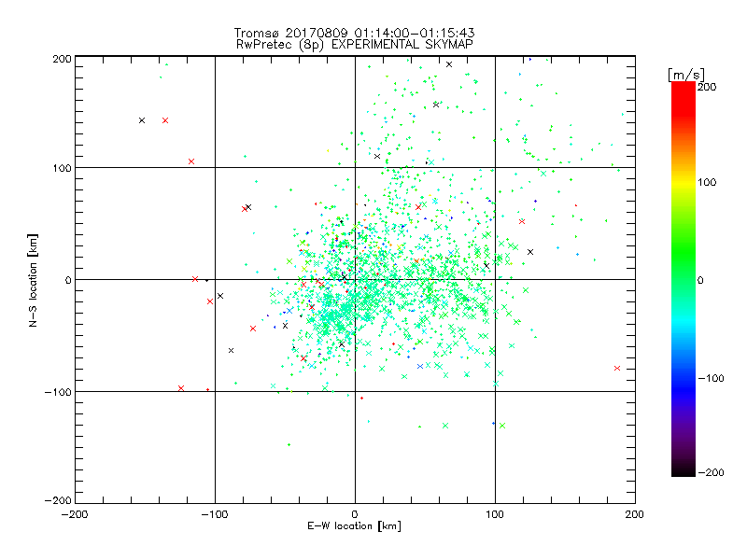Click colorbar tick label '-100'
Viewport: 747px width, 560px height.
tap(711, 379)
